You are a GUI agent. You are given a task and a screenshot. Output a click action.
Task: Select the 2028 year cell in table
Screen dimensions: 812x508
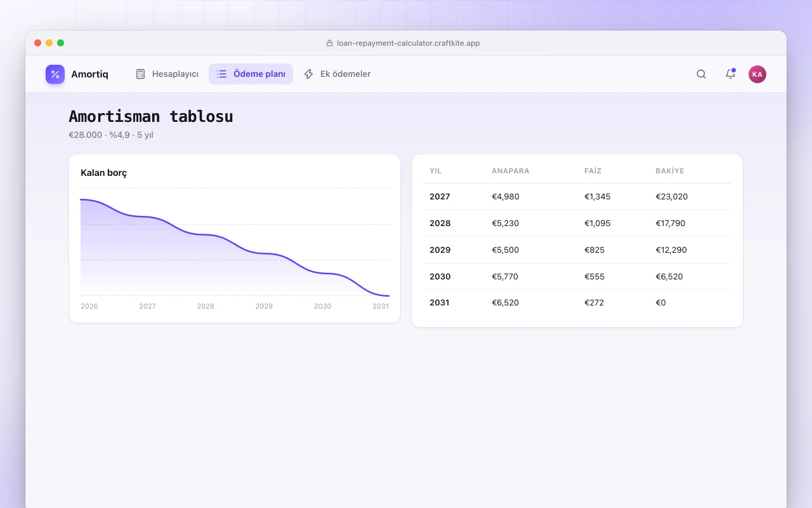pos(440,224)
